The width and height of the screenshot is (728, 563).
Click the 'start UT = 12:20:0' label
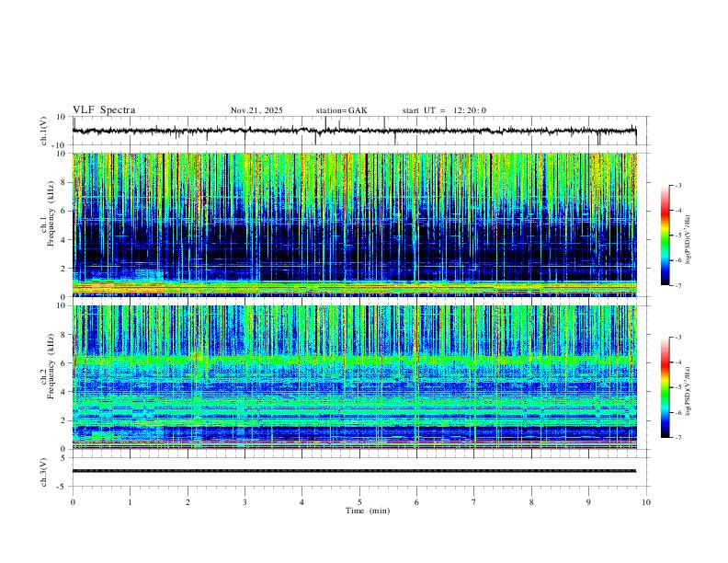pyautogui.click(x=444, y=110)
